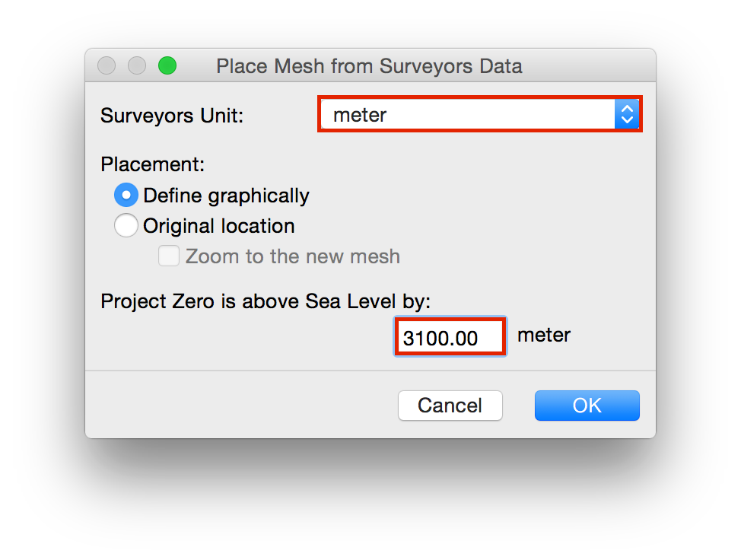Click the green zoom window button
Image resolution: width=741 pixels, height=560 pixels.
click(x=167, y=66)
